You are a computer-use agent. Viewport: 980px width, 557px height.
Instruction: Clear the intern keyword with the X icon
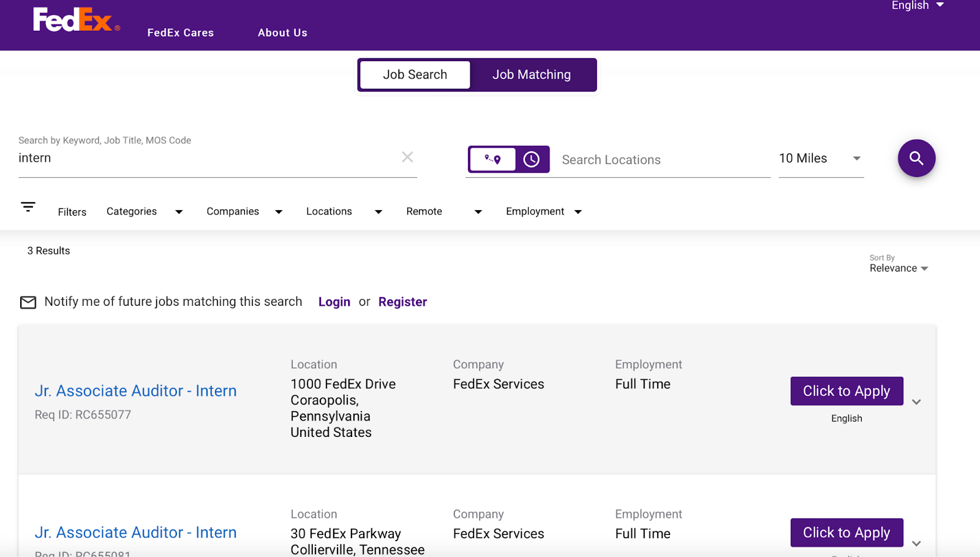point(407,157)
